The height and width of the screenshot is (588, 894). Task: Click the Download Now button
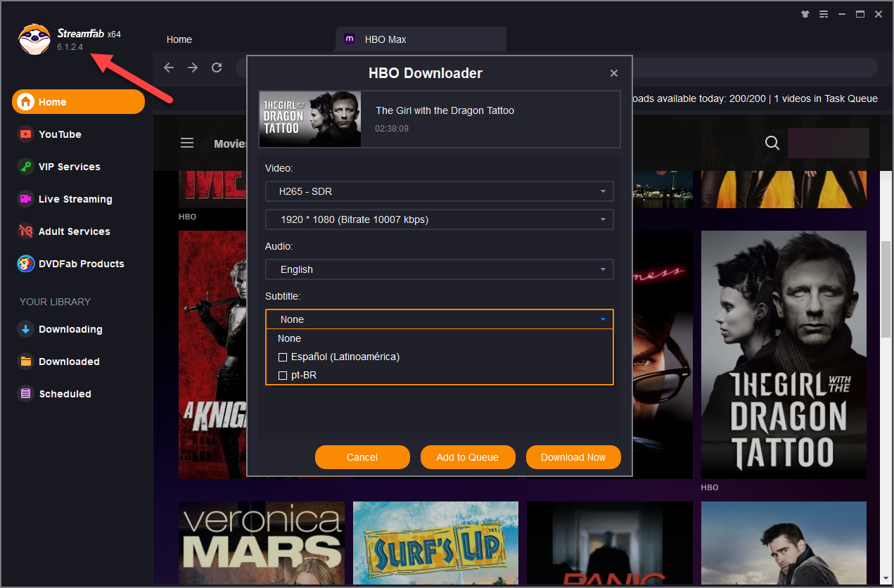point(573,457)
